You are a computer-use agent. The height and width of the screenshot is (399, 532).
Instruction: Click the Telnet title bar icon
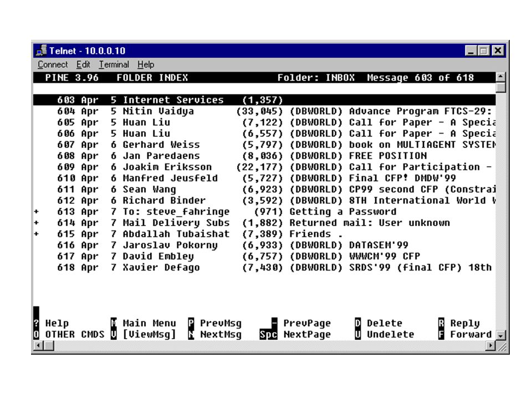[x=41, y=50]
